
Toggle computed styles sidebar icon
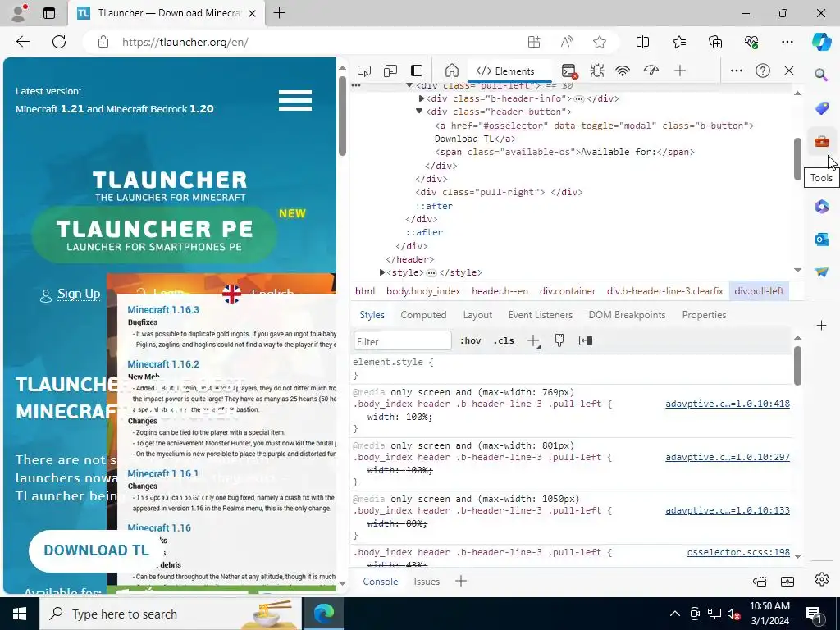(x=585, y=340)
